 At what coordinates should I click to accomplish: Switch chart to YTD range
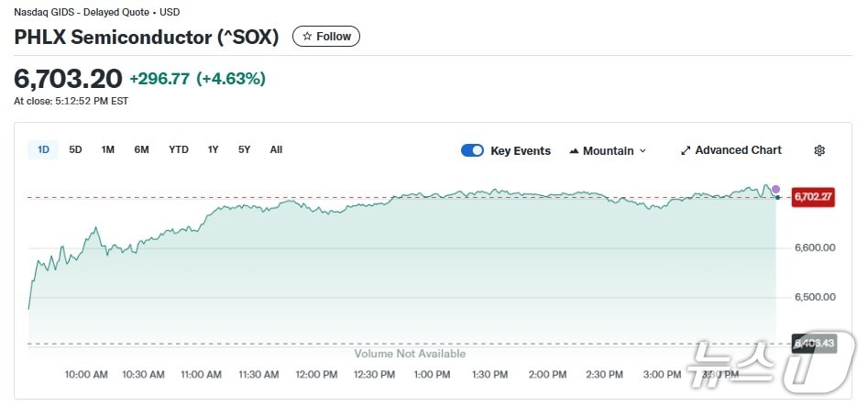(179, 149)
